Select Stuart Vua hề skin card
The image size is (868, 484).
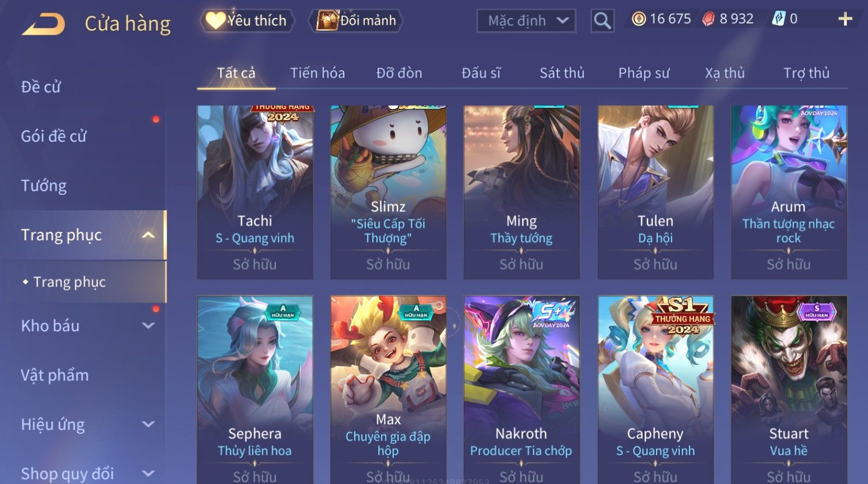[x=789, y=390]
